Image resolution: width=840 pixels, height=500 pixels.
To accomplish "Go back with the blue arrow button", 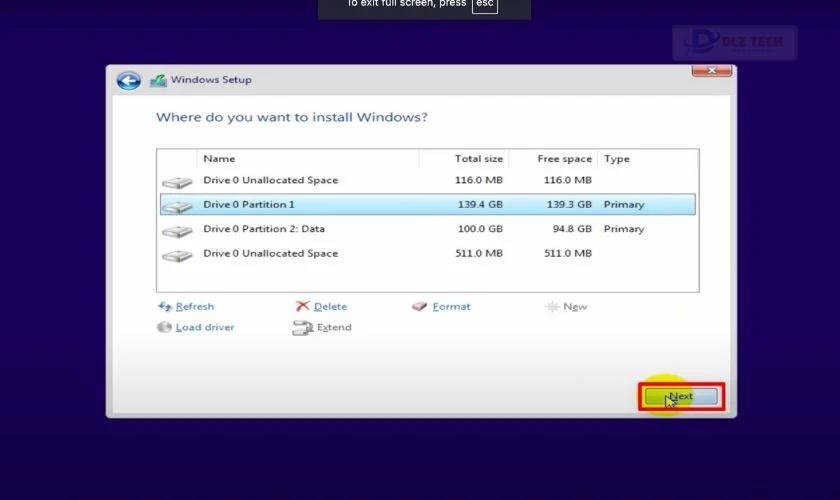I will tap(129, 81).
